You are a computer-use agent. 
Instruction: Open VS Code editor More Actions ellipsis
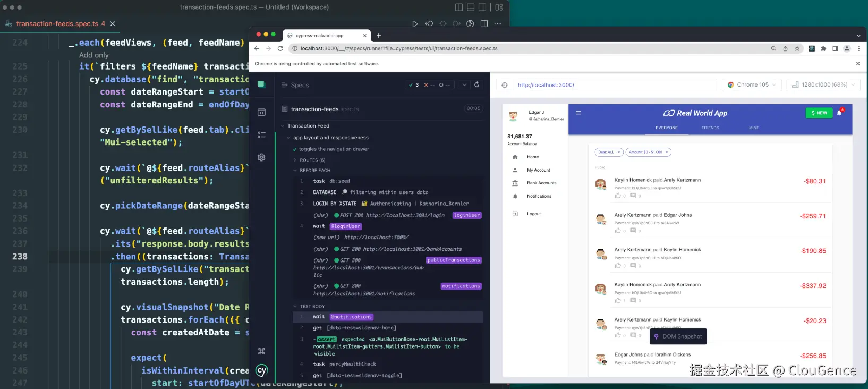pyautogui.click(x=498, y=24)
